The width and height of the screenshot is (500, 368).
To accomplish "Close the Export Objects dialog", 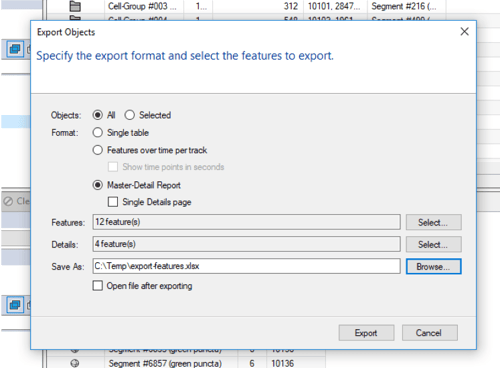I will pos(464,32).
